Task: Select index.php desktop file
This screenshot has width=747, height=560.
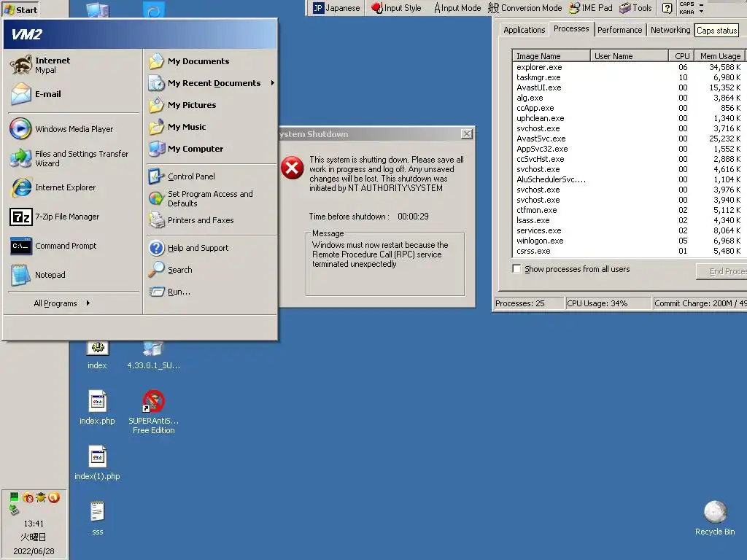Action: 97,408
